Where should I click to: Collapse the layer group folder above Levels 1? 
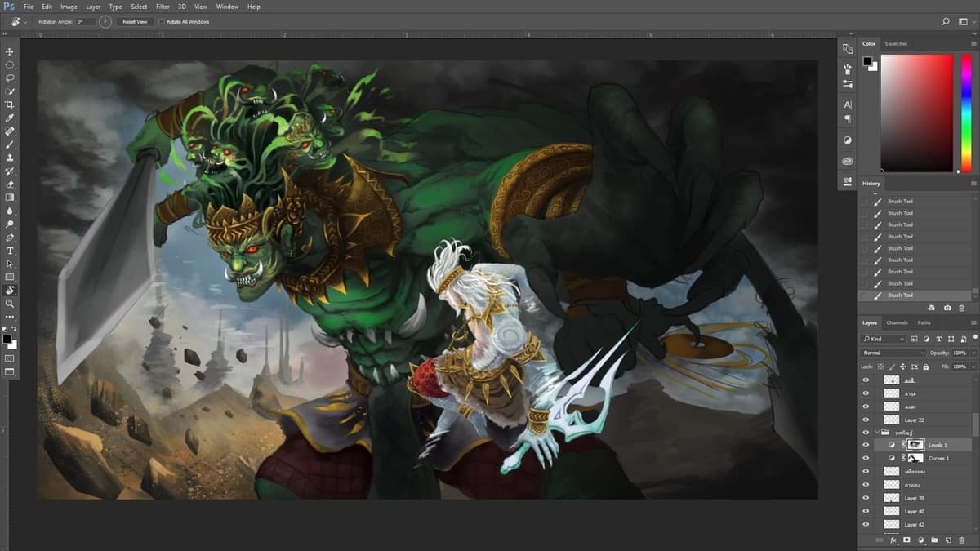click(876, 432)
